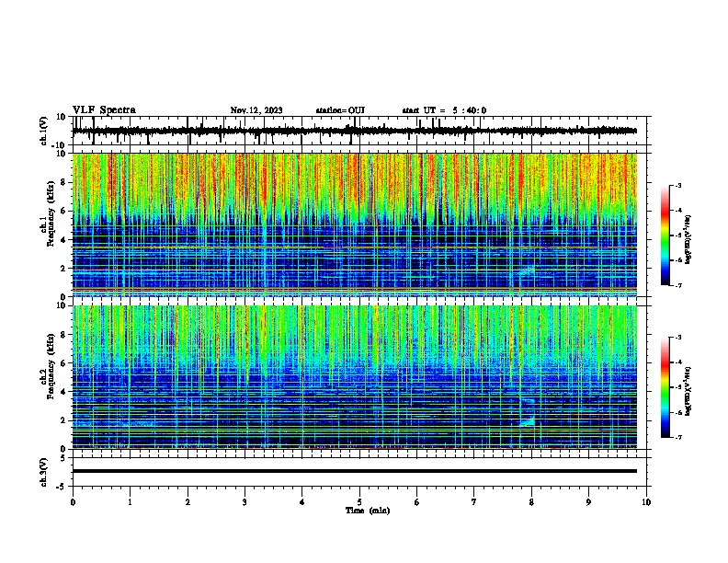
Task: Click the "VLF Spectra" title text
Action: pos(104,110)
